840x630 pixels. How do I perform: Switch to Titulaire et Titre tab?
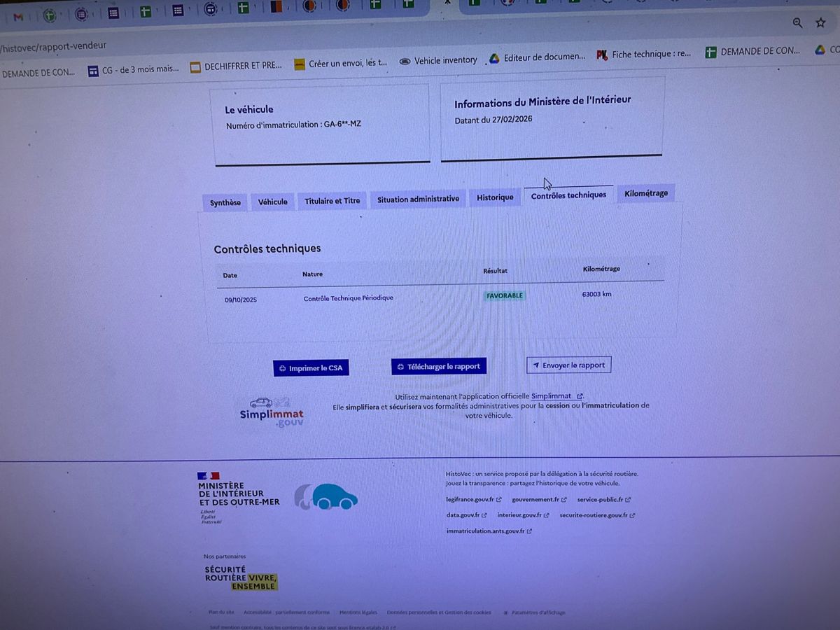pos(332,201)
